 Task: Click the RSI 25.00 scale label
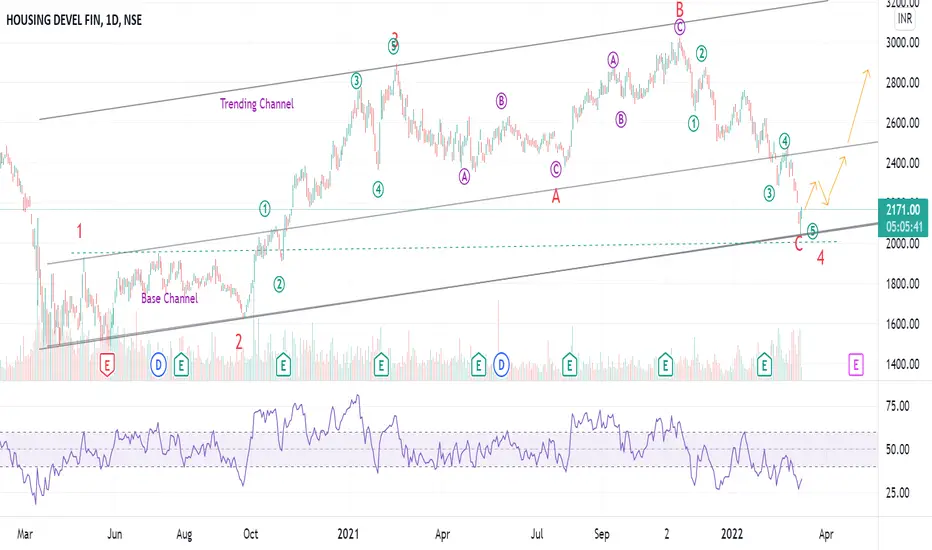tap(897, 493)
